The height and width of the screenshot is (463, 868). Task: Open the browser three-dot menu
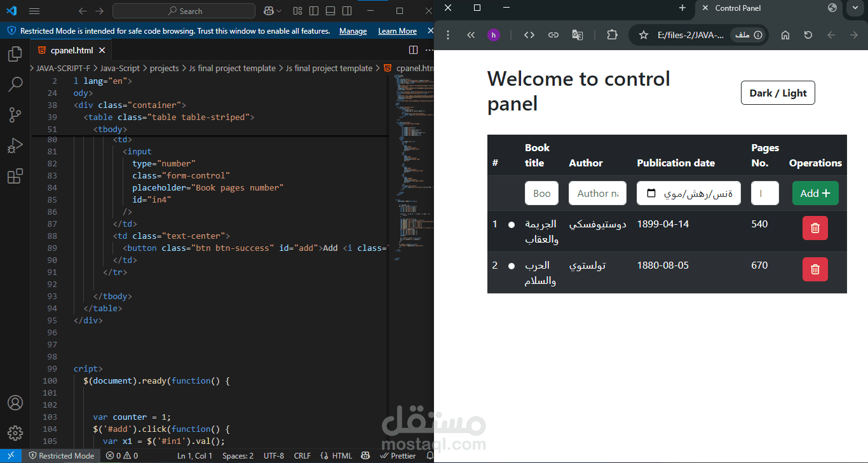click(x=448, y=35)
